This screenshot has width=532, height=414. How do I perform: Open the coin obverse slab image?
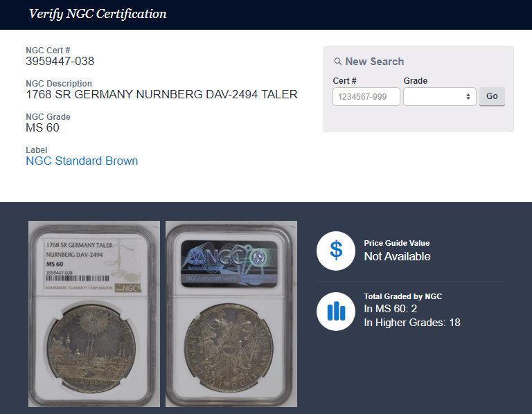tap(94, 314)
